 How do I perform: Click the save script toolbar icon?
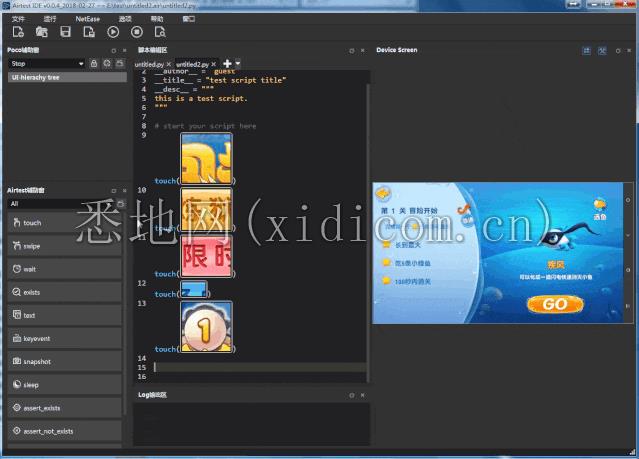[x=65, y=32]
